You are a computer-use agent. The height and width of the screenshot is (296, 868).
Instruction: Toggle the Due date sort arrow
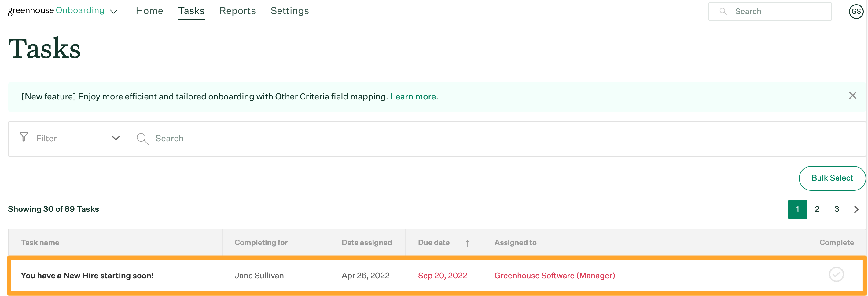pyautogui.click(x=467, y=243)
